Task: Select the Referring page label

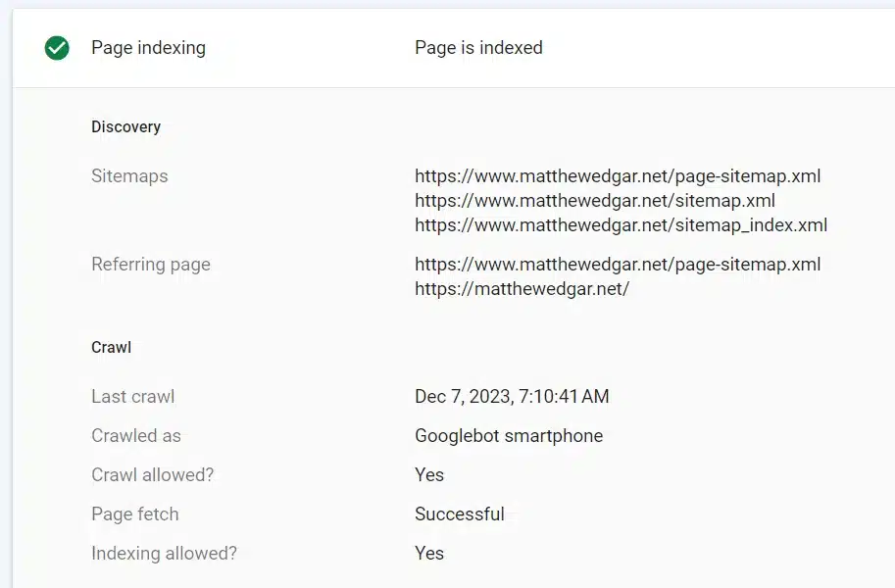Action: click(x=151, y=265)
